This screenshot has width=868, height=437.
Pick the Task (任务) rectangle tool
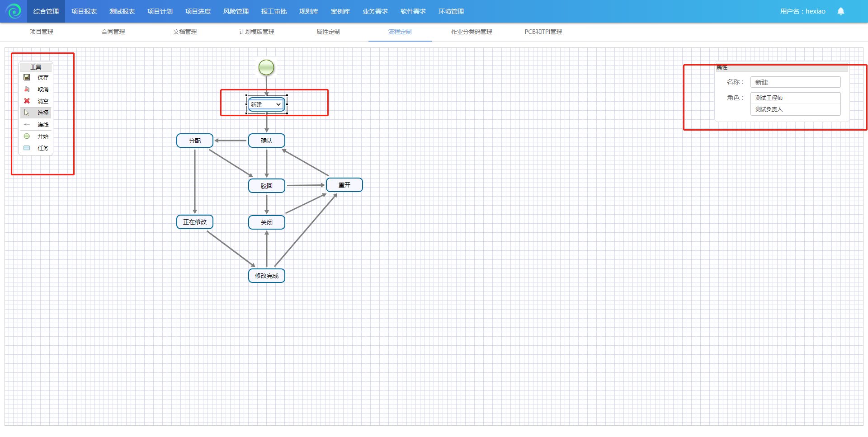click(27, 148)
